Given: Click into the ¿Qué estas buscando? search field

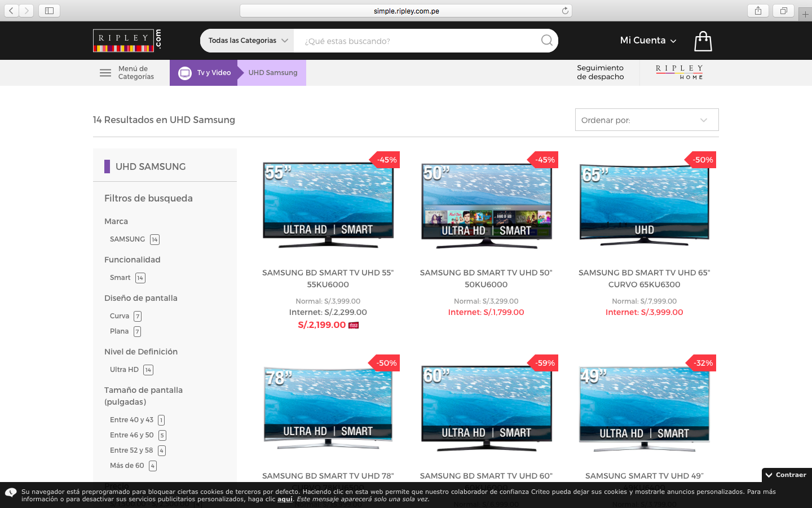Looking at the screenshot, I should pyautogui.click(x=416, y=41).
